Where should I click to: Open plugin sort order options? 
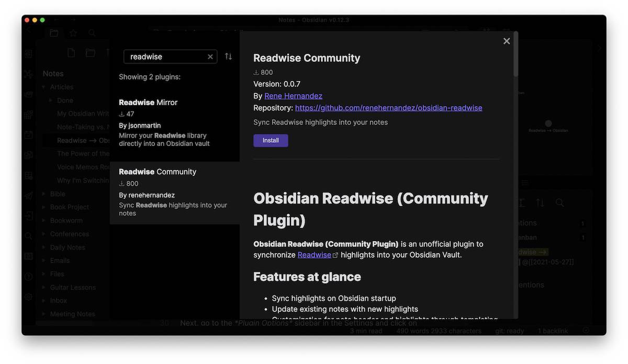point(228,56)
